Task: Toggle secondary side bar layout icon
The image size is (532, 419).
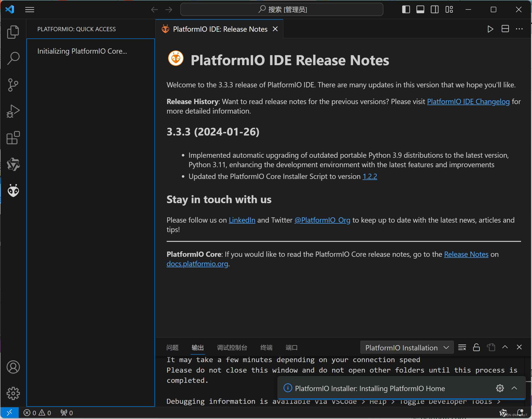Action: (435, 10)
